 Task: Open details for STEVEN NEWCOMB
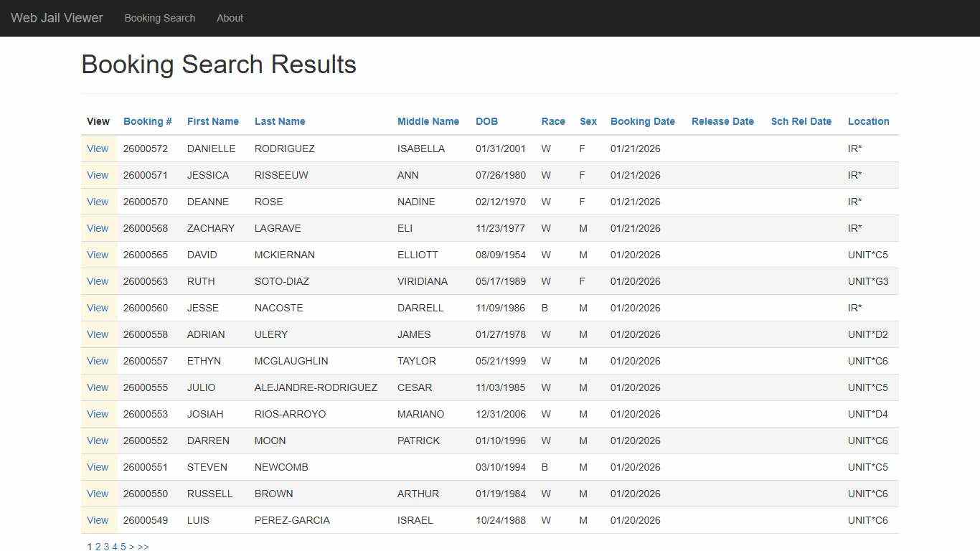pos(98,467)
